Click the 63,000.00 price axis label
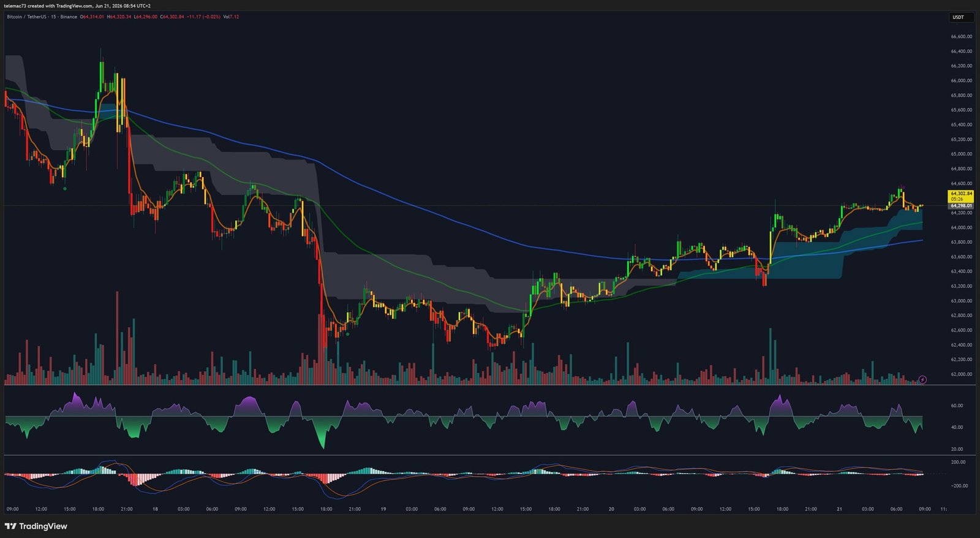980x538 pixels. 961,301
